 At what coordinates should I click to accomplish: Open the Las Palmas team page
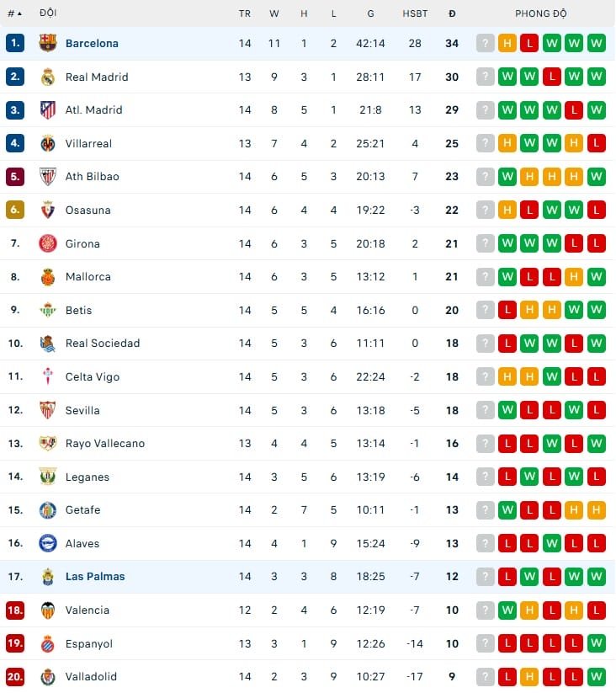pyautogui.click(x=94, y=577)
